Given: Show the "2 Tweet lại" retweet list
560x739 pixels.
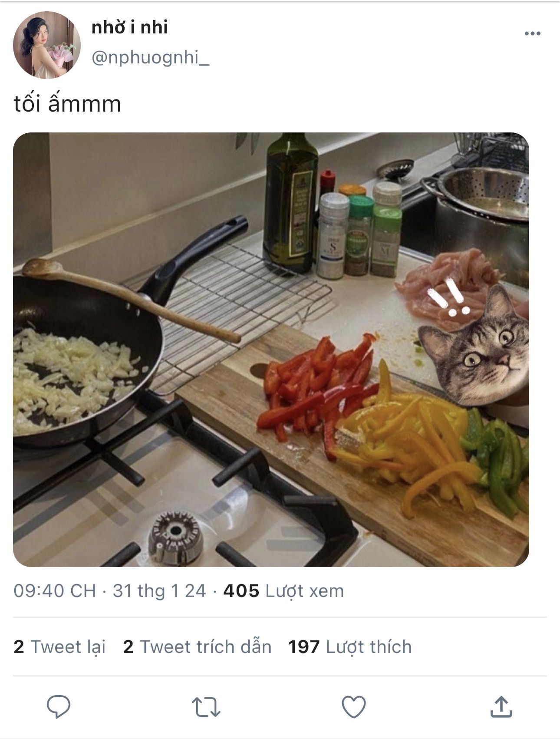Looking at the screenshot, I should point(59,647).
